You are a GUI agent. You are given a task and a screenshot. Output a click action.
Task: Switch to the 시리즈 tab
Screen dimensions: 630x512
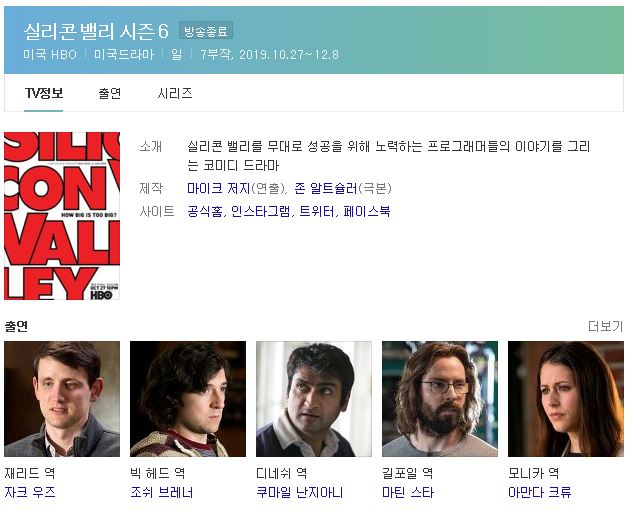click(x=175, y=93)
